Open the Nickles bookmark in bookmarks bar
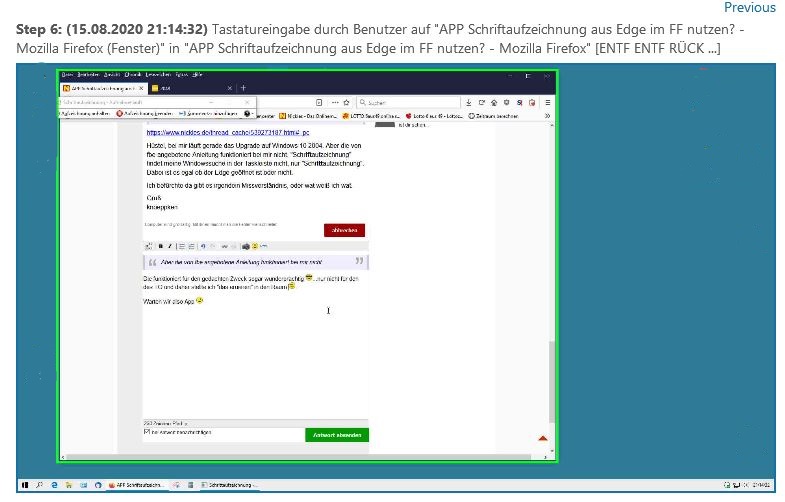The width and height of the screenshot is (785, 502). click(307, 116)
